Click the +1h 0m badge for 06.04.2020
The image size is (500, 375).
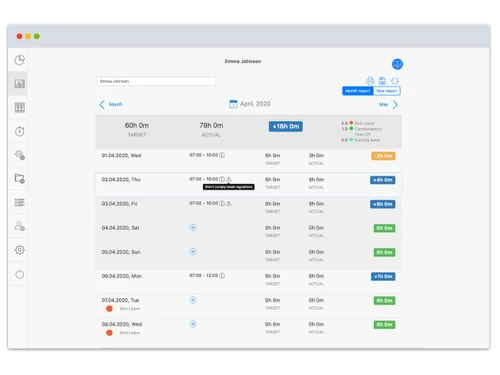tap(383, 276)
